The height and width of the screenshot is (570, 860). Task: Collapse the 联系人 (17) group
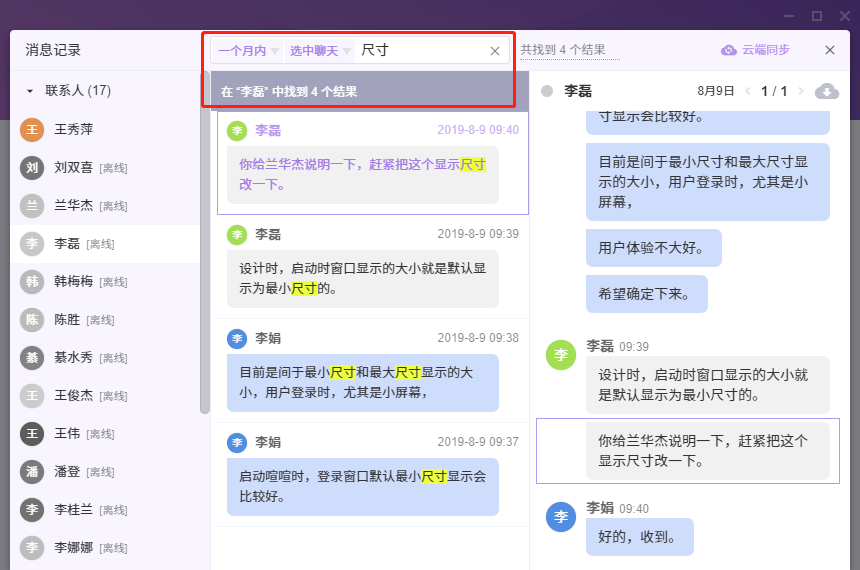click(30, 91)
